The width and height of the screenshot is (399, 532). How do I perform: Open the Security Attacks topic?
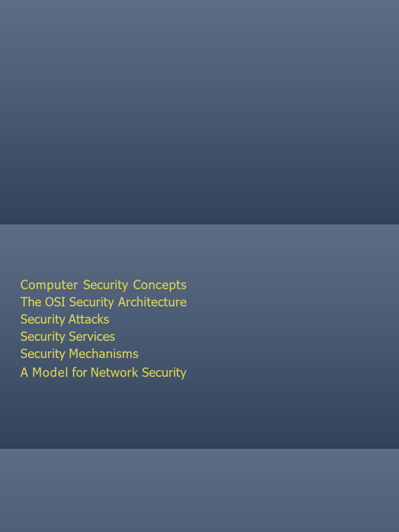(x=64, y=319)
